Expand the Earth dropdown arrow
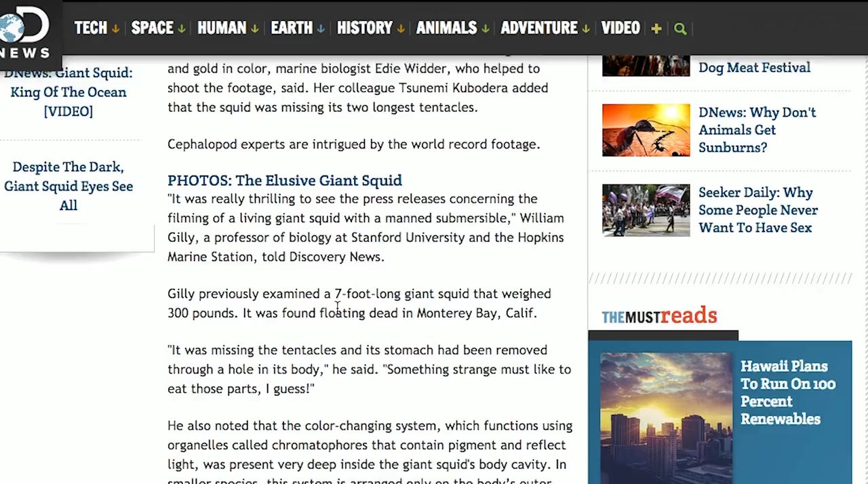 pos(321,29)
